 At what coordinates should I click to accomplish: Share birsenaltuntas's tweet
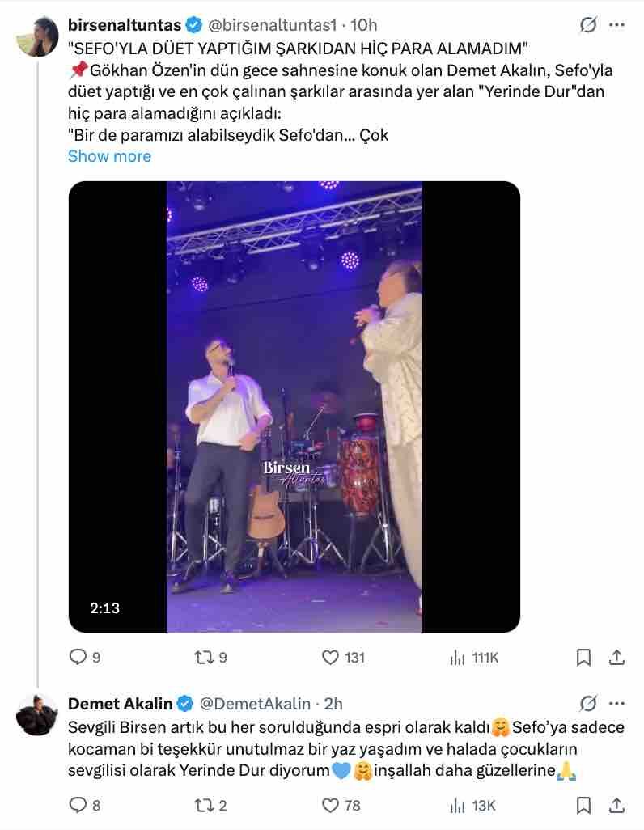point(616,658)
